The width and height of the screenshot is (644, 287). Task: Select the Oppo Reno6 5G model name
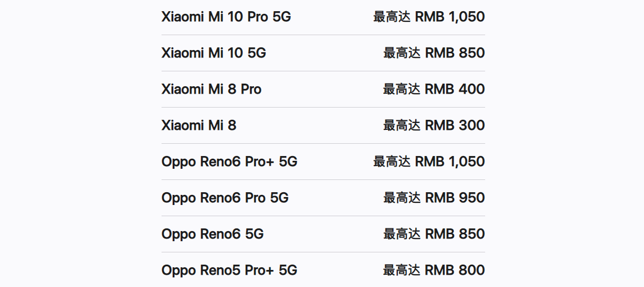213,234
